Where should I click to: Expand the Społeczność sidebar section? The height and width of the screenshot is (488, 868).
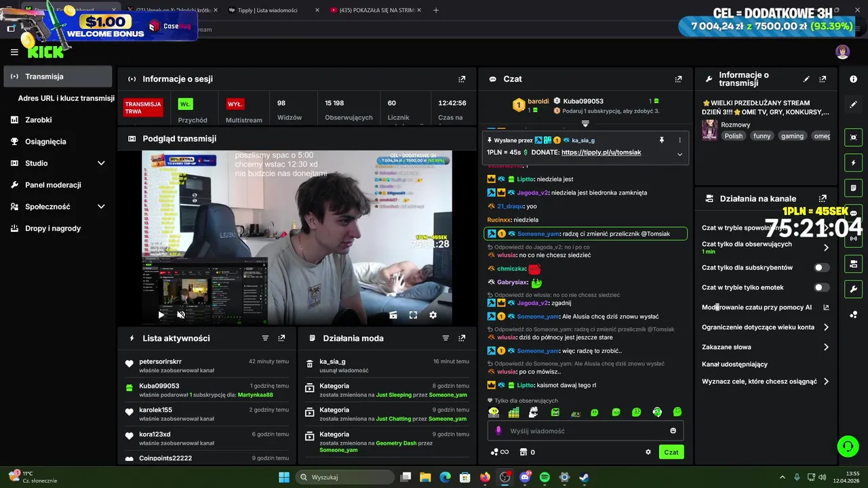pos(101,207)
